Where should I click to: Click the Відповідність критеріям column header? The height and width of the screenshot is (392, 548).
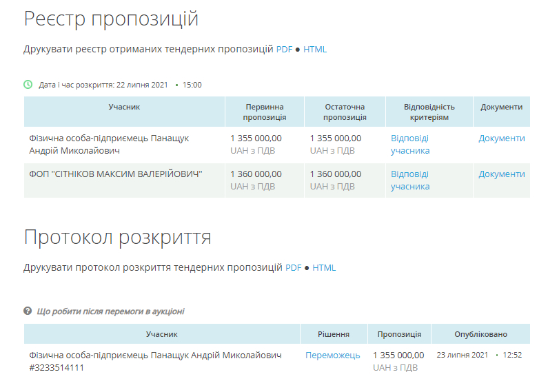[429, 112]
